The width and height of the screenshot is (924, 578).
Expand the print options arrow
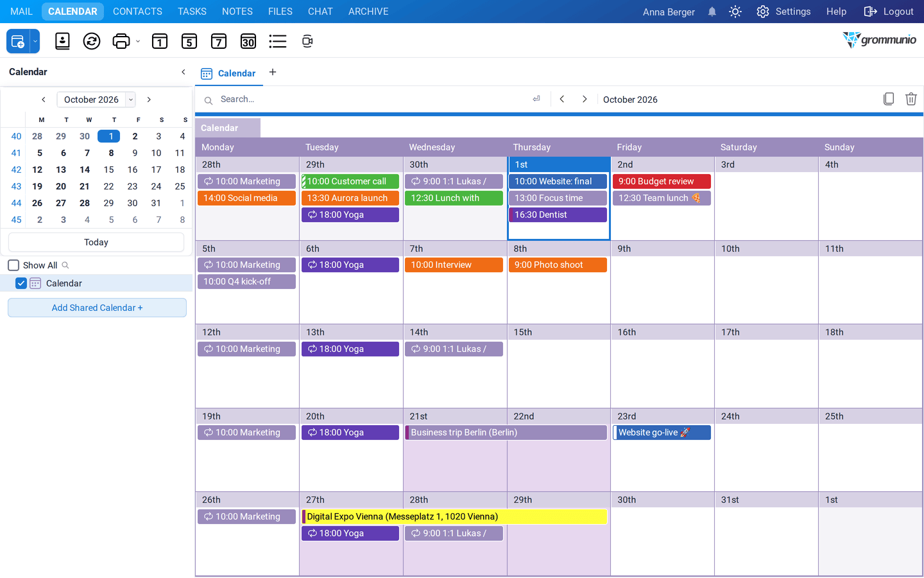click(x=138, y=41)
